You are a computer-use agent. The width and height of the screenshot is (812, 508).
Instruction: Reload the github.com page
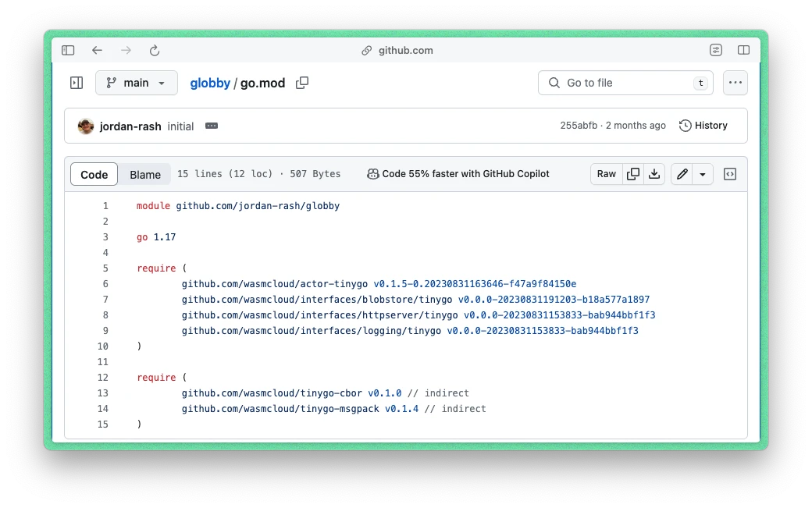155,50
